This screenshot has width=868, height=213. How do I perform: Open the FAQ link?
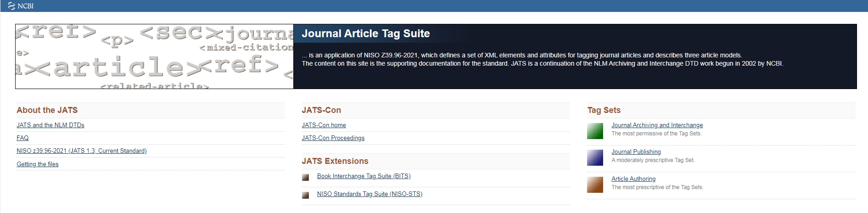[x=22, y=138]
